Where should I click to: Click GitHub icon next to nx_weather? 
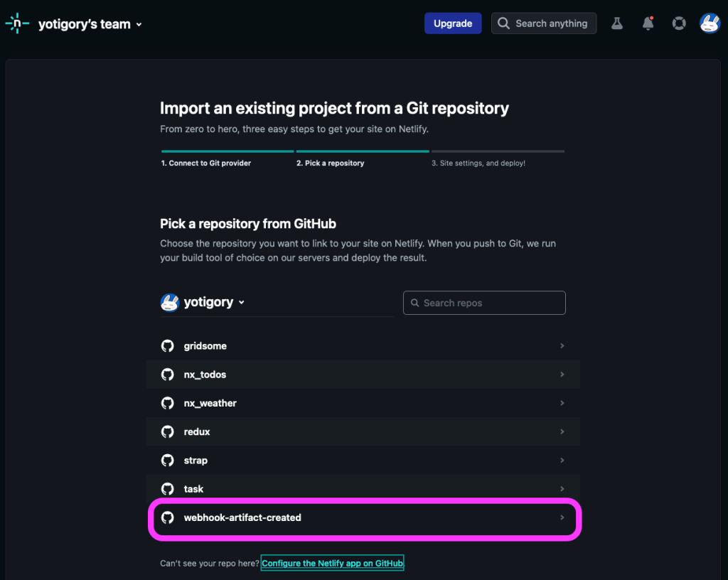pos(167,403)
